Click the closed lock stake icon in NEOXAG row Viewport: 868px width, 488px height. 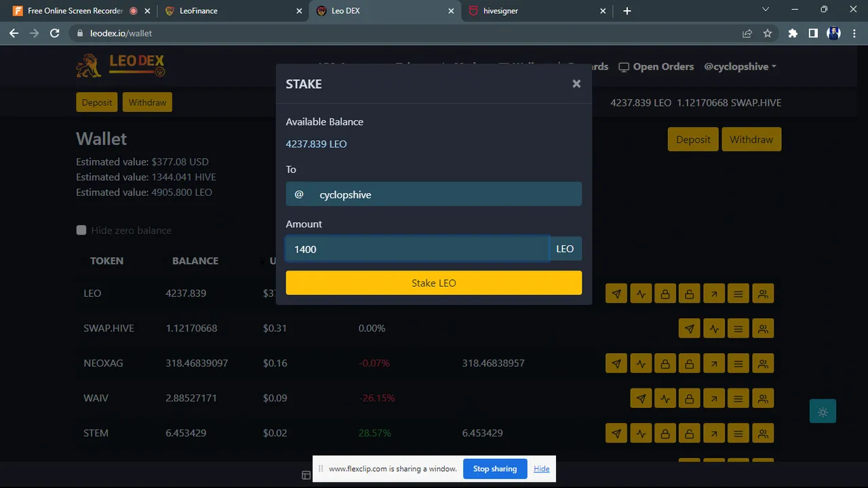pos(665,363)
